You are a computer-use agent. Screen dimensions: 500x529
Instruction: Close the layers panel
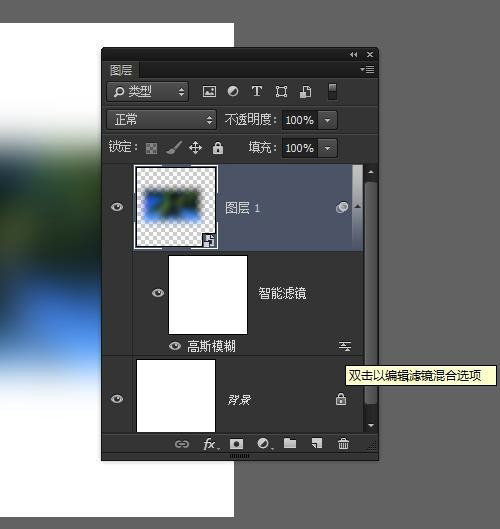pos(370,54)
